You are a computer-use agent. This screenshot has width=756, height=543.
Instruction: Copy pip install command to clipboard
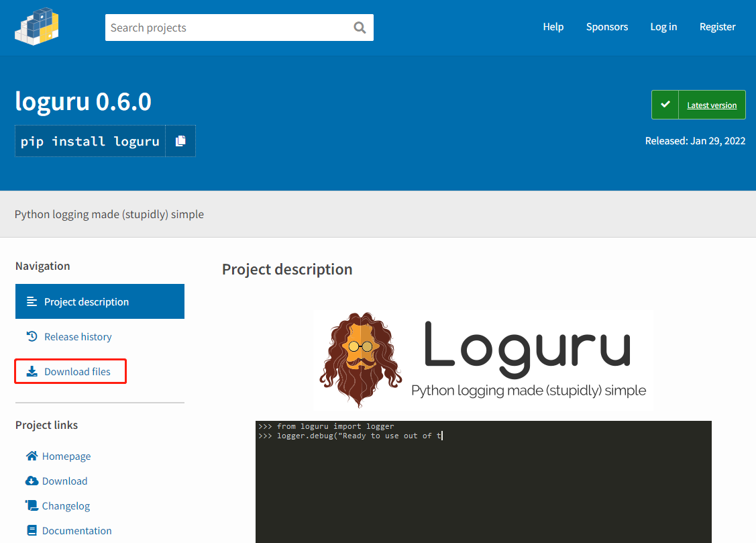click(181, 141)
